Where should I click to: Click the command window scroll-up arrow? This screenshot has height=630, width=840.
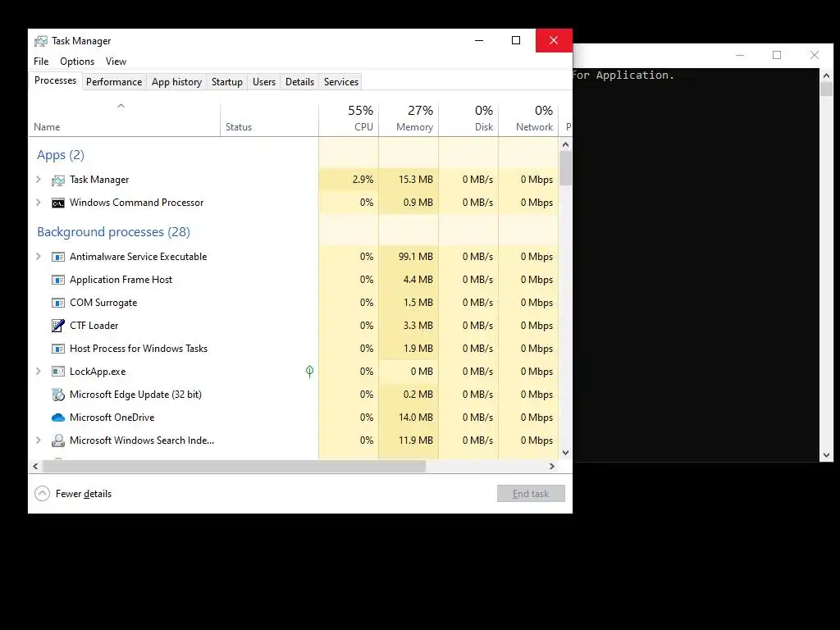827,76
